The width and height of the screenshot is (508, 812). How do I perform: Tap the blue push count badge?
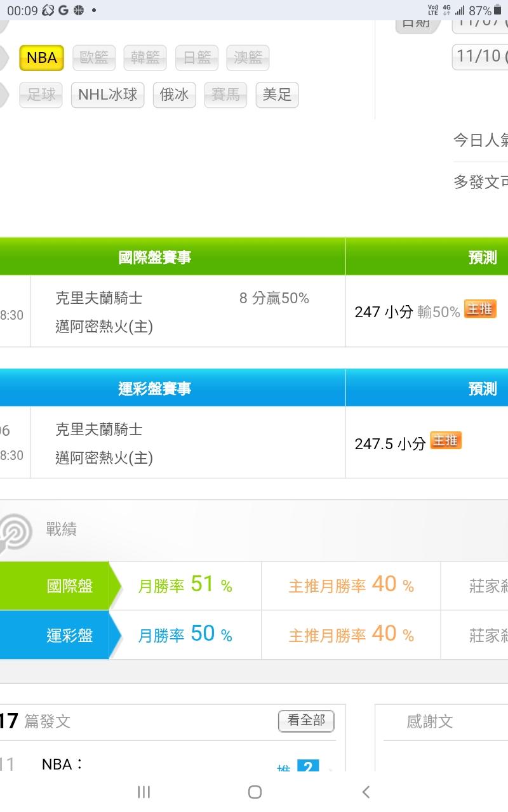point(308,767)
